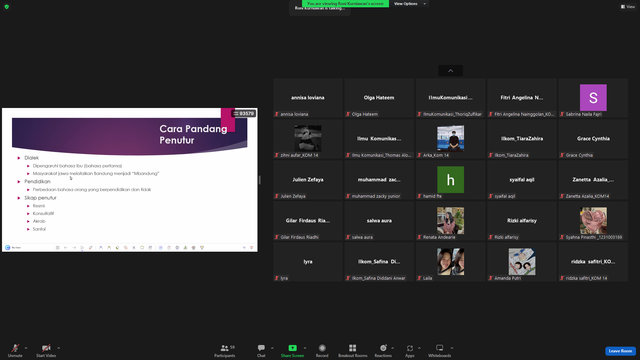
Task: Click the 'You are viewing' screen banner
Action: pyautogui.click(x=345, y=3)
